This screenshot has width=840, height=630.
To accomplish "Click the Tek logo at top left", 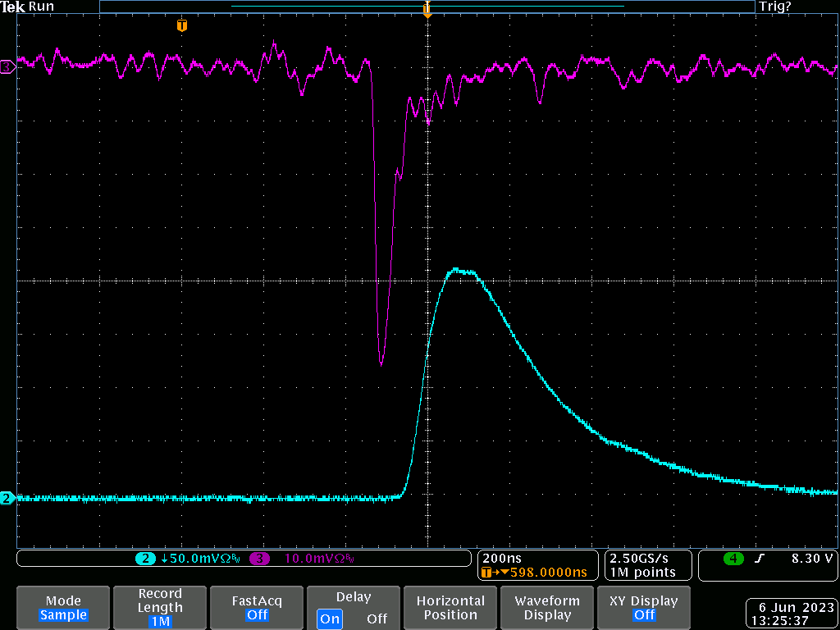I will [12, 7].
